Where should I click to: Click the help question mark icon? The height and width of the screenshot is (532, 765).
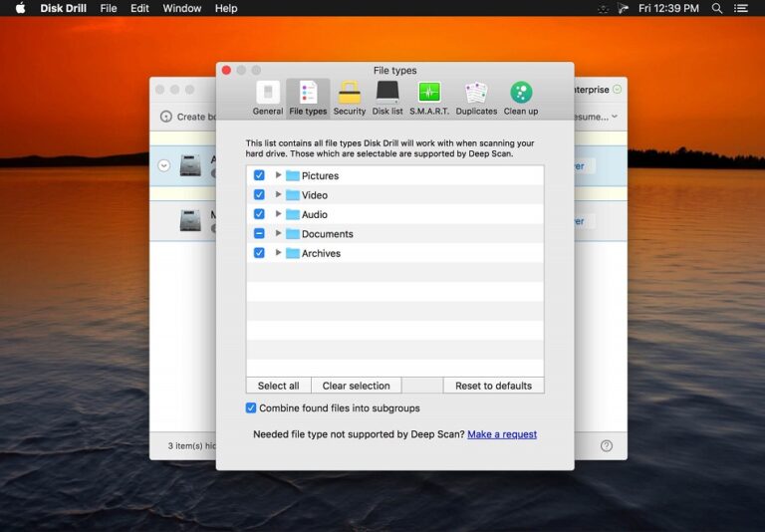pyautogui.click(x=607, y=445)
